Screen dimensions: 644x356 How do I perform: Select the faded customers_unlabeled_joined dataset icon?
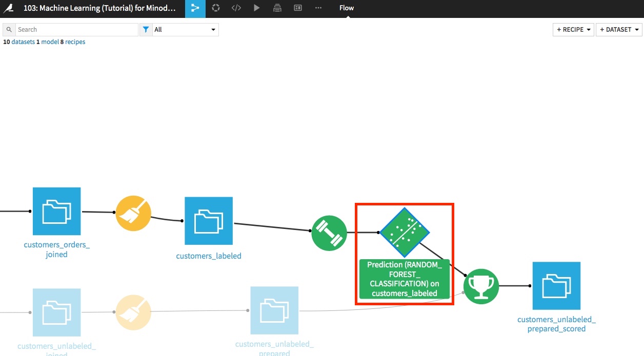[56, 312]
